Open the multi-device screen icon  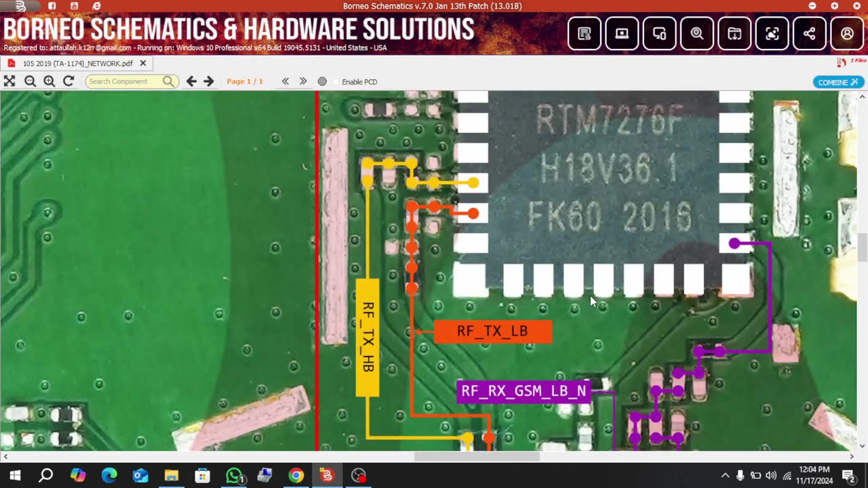click(x=659, y=33)
